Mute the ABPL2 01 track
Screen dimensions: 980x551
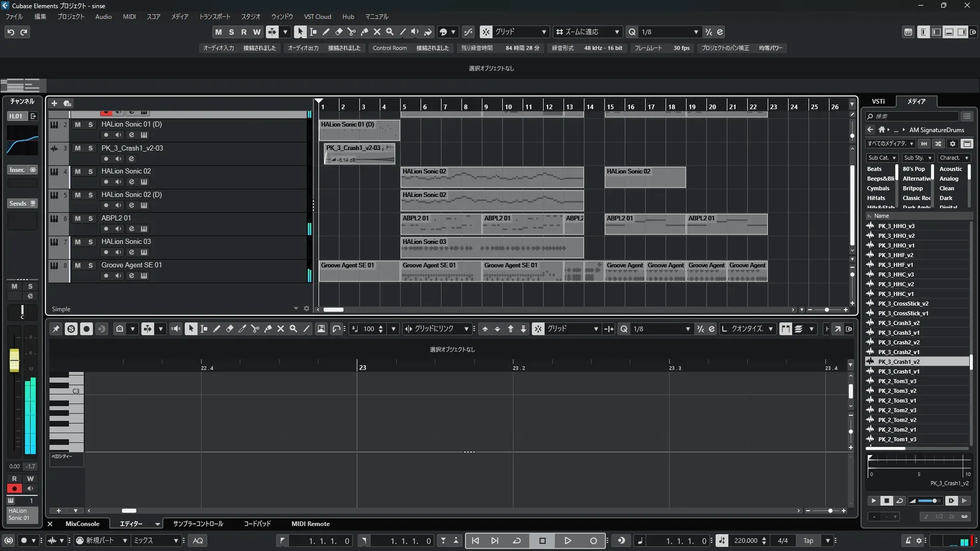(78, 218)
